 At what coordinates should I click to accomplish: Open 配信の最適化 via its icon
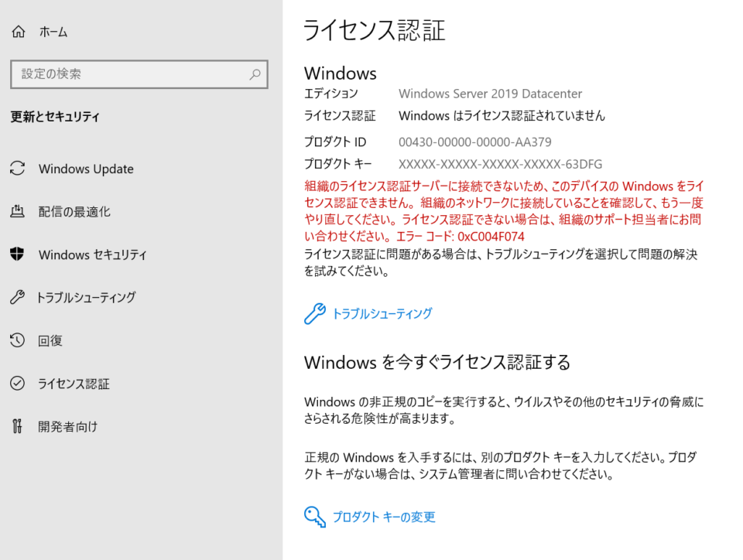coord(17,211)
